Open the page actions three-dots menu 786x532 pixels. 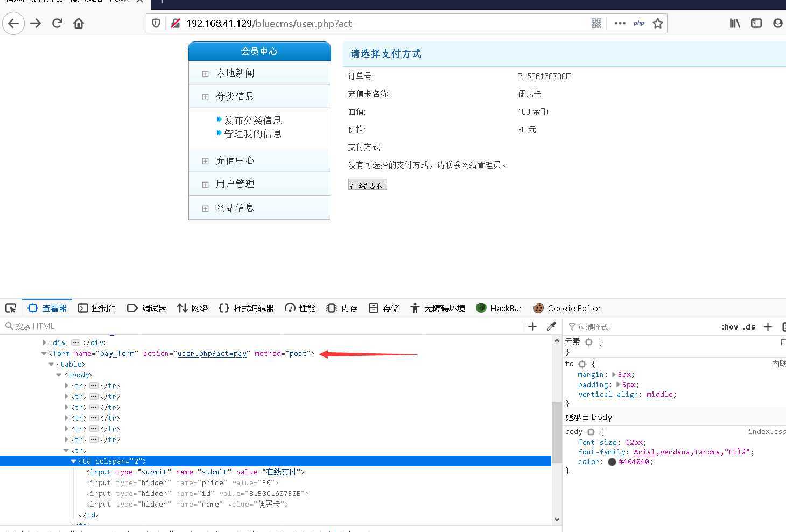pos(620,23)
